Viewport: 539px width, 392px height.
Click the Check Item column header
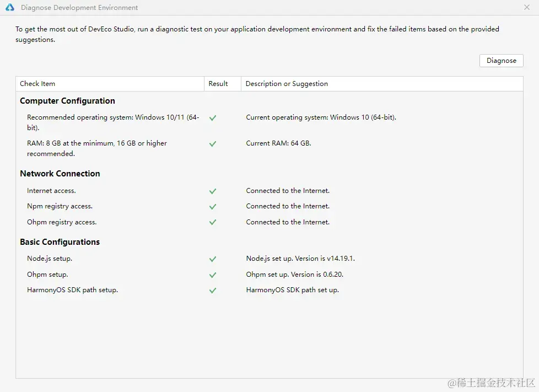37,84
